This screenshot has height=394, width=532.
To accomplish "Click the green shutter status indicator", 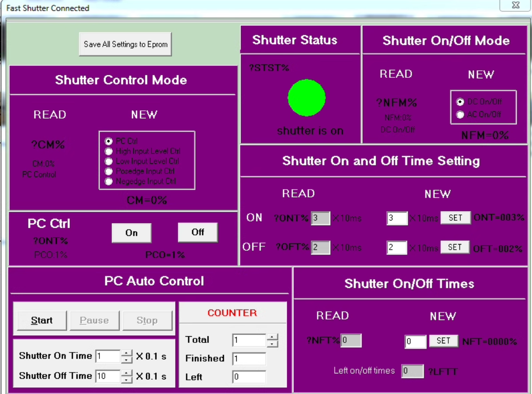I will click(306, 97).
